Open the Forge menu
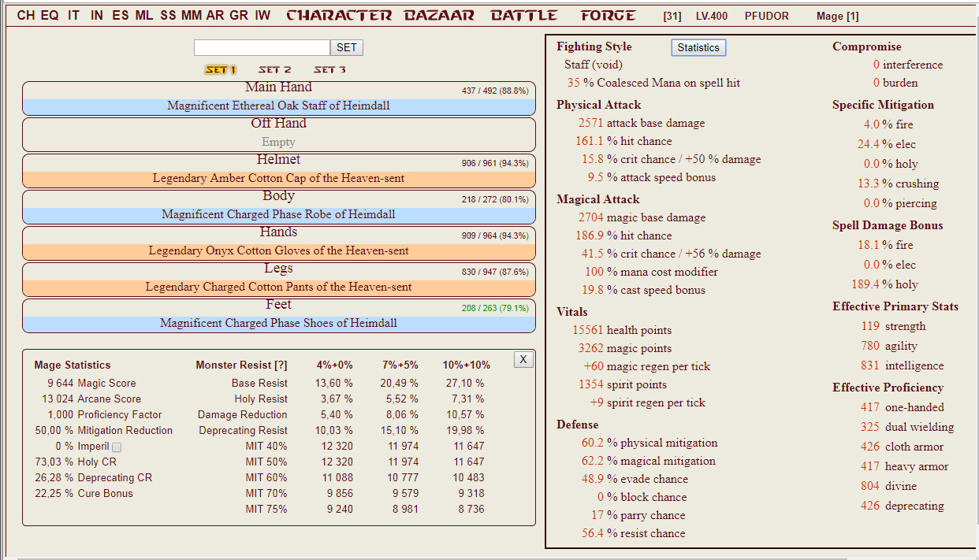The width and height of the screenshot is (979, 560). tap(608, 16)
